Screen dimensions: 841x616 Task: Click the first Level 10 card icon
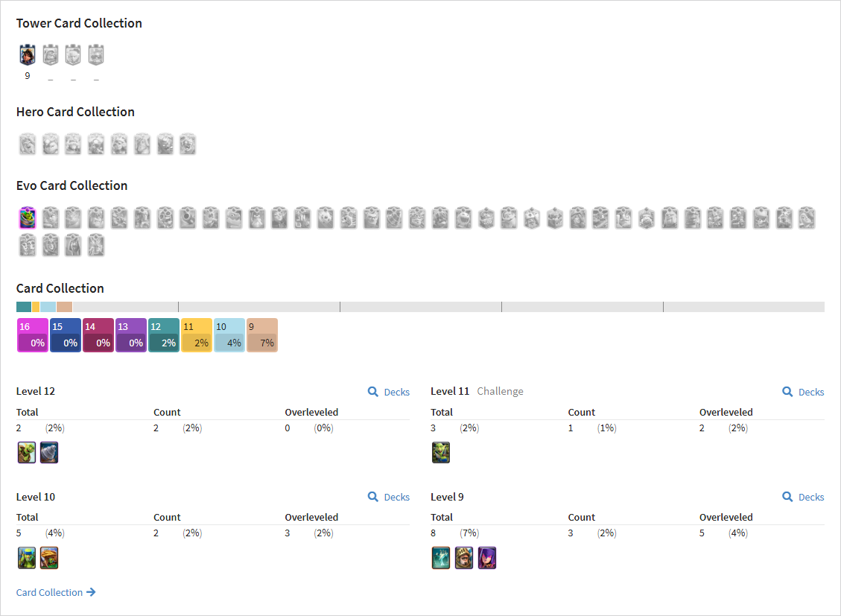pyautogui.click(x=27, y=558)
